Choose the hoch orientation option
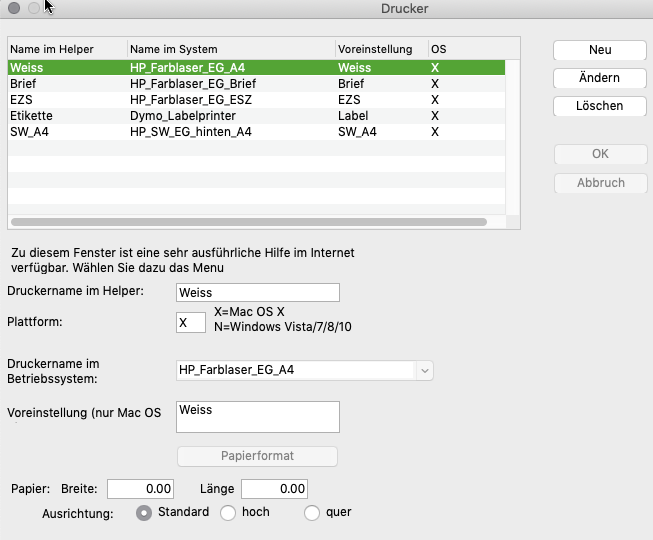 coord(227,513)
